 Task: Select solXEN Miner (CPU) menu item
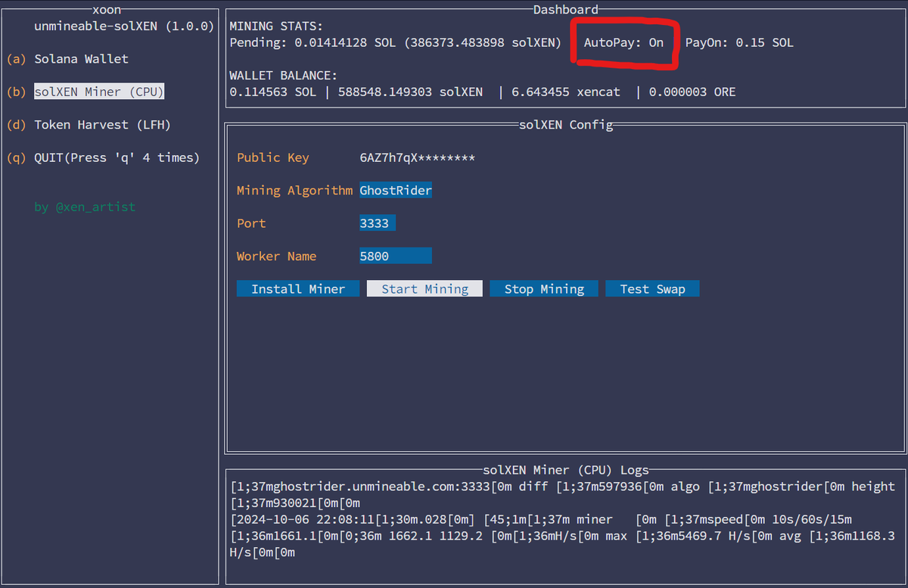(99, 92)
